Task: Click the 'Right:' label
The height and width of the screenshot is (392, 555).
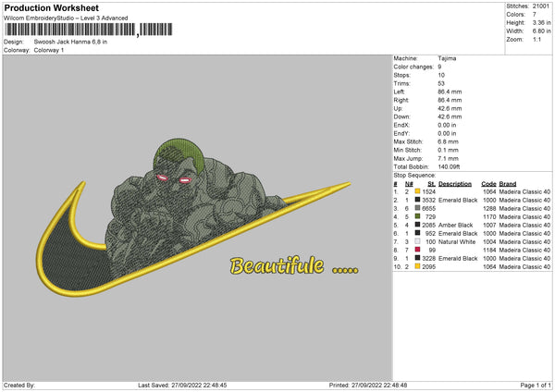Action: tap(401, 100)
